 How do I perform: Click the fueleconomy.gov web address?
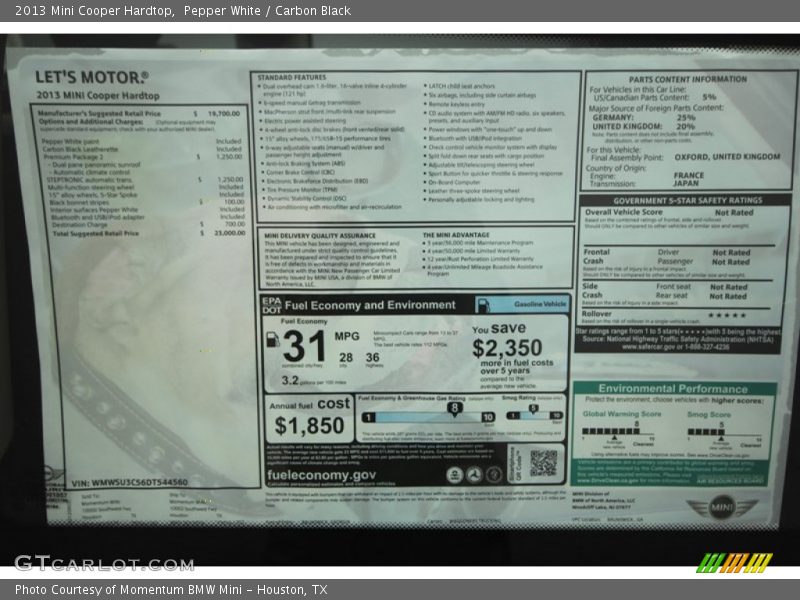click(x=321, y=475)
